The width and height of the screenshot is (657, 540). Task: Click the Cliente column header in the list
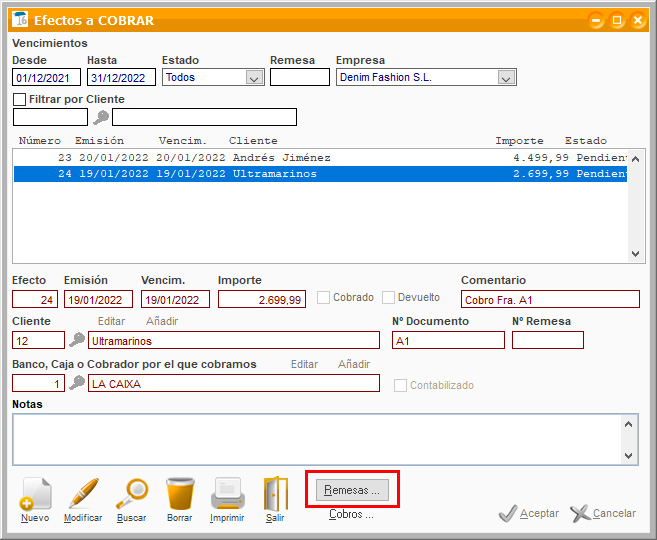pyautogui.click(x=253, y=141)
